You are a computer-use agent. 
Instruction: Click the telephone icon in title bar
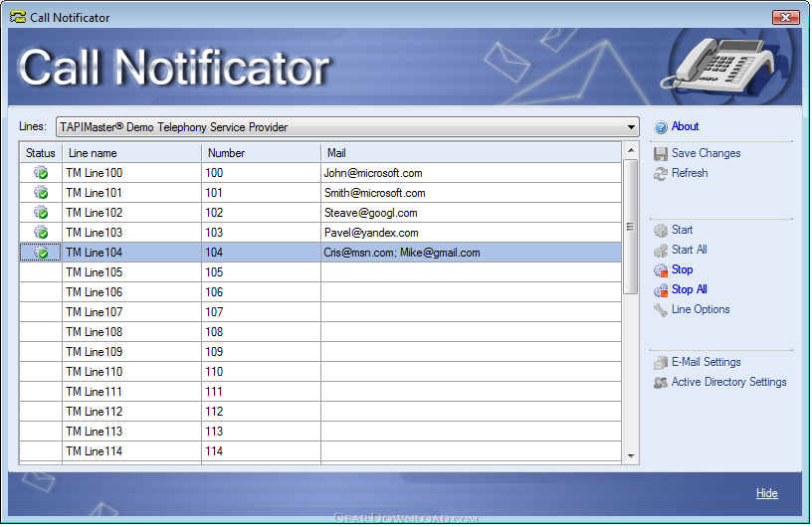[x=18, y=17]
